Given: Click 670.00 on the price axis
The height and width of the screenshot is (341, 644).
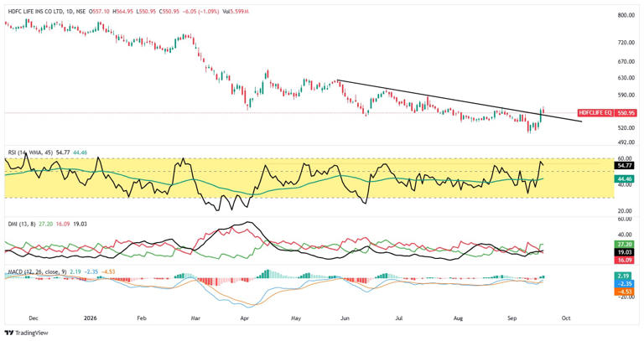Looking at the screenshot, I should click(x=626, y=61).
